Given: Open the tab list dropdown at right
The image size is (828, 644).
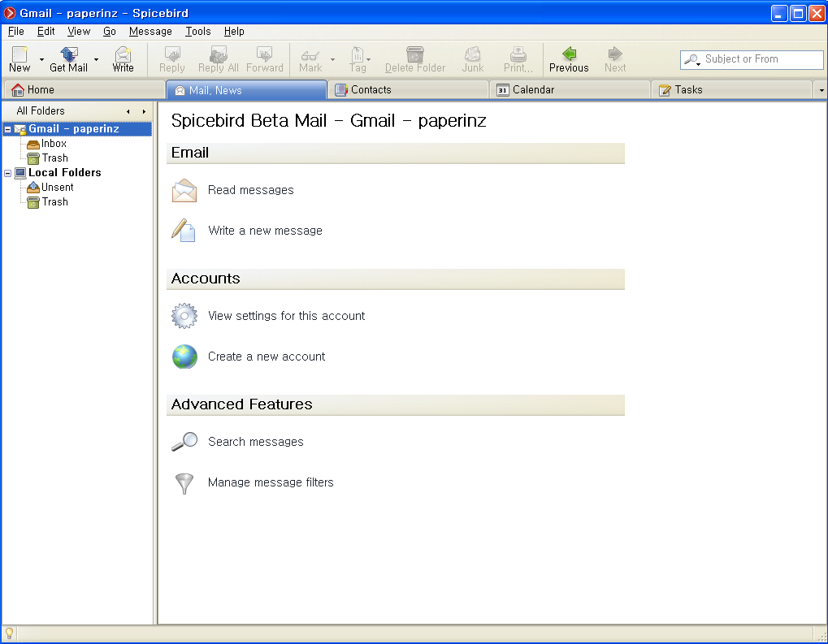Looking at the screenshot, I should click(821, 90).
